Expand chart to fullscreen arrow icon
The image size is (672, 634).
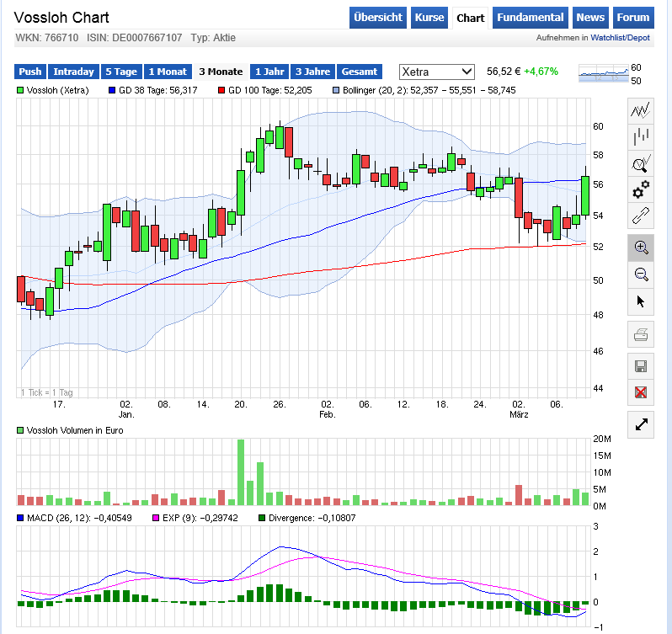pyautogui.click(x=641, y=424)
